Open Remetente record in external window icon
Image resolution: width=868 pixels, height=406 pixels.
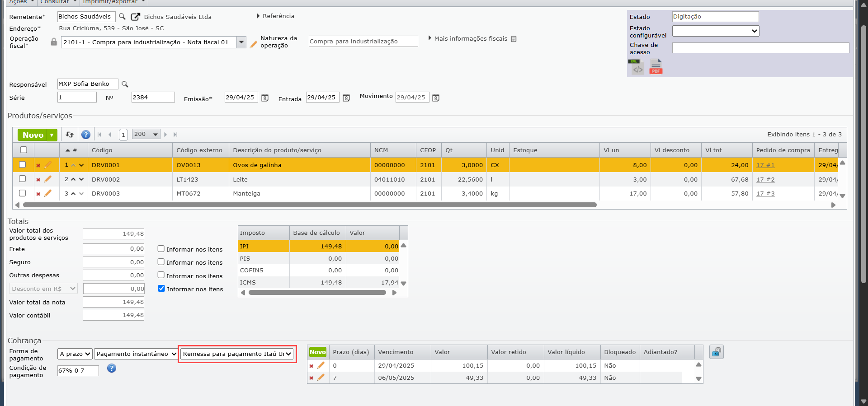click(x=135, y=17)
